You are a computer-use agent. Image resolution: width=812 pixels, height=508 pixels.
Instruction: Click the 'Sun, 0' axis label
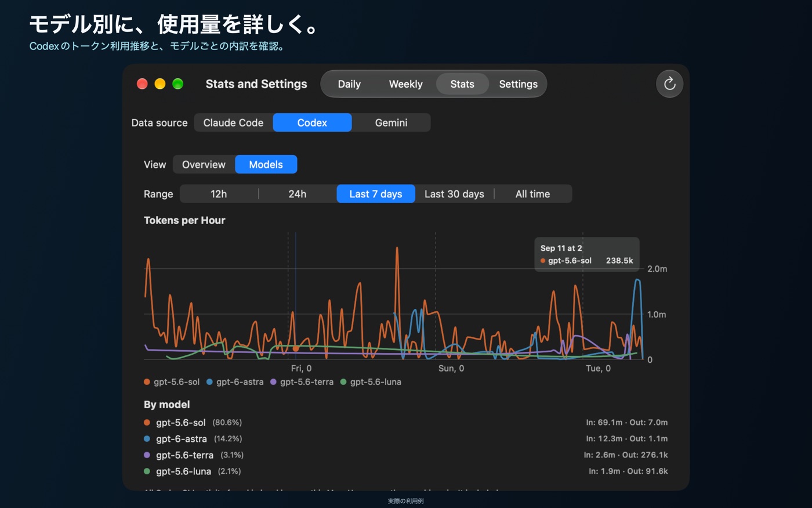451,369
